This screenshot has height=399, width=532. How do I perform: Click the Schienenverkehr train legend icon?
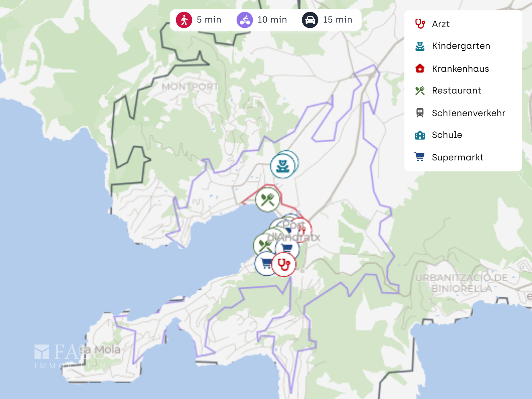pyautogui.click(x=420, y=113)
